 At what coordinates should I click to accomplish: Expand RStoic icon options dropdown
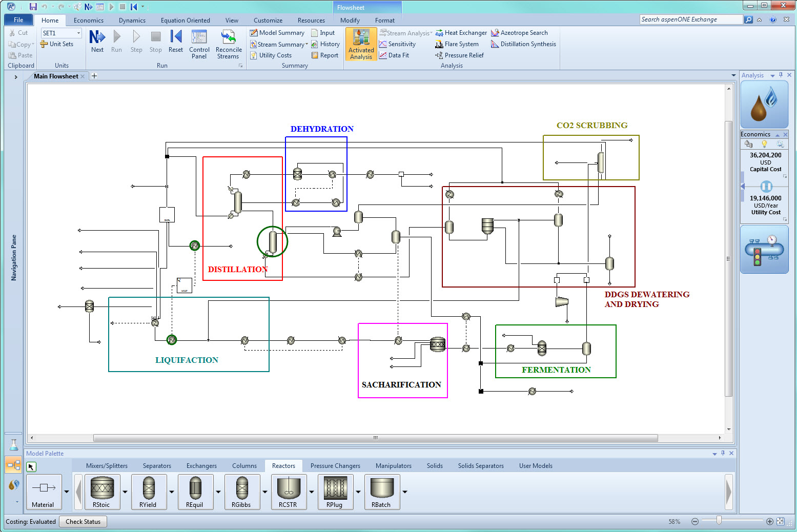click(x=125, y=492)
